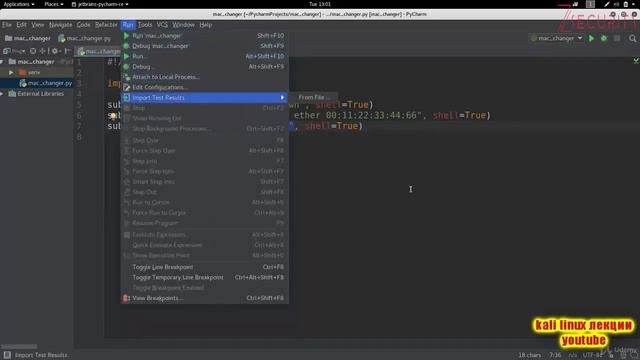The image size is (640, 360).
Task: Open the VCS menu
Action: pyautogui.click(x=162, y=25)
